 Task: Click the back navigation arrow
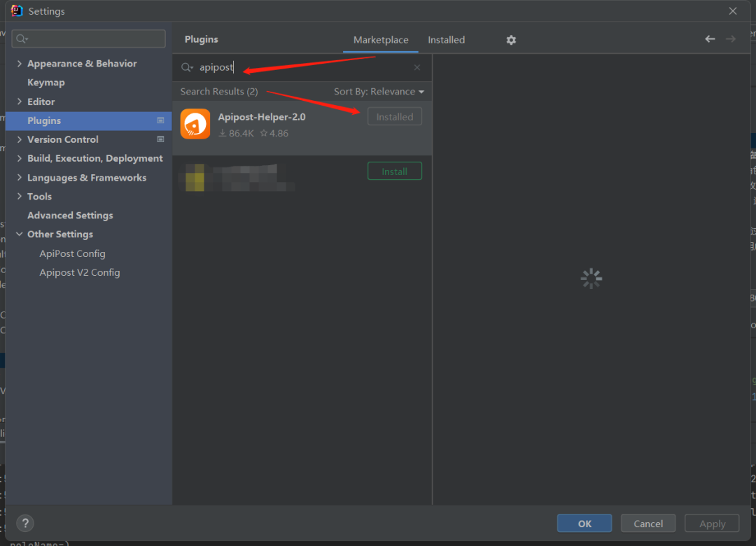point(710,39)
